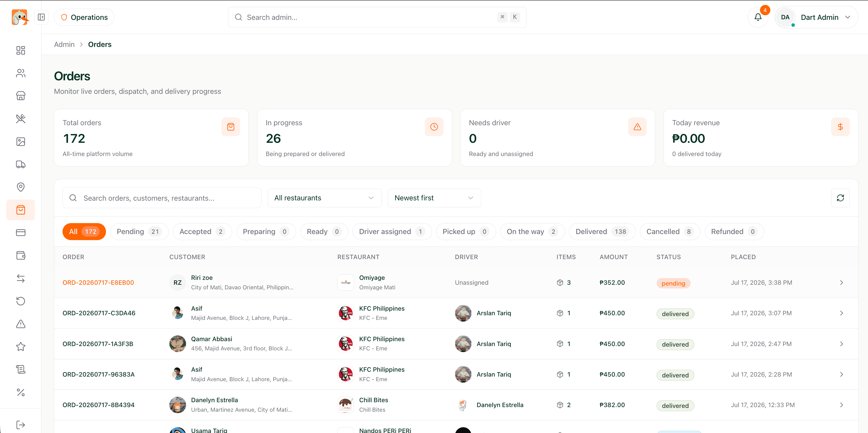This screenshot has height=433, width=868.
Task: Select the Driver assigned status tab
Action: point(392,231)
